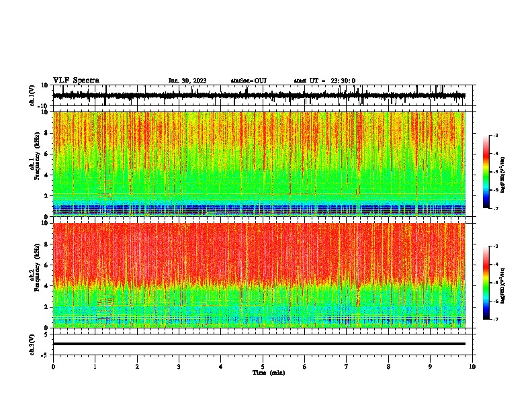Click the ch.3 flat black voltage trace
The width and height of the screenshot is (532, 411).
[x=259, y=344]
